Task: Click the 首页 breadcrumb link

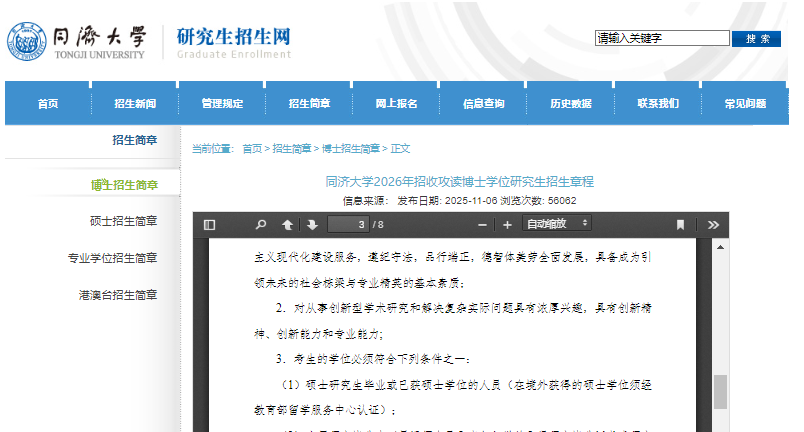Action: 252,148
